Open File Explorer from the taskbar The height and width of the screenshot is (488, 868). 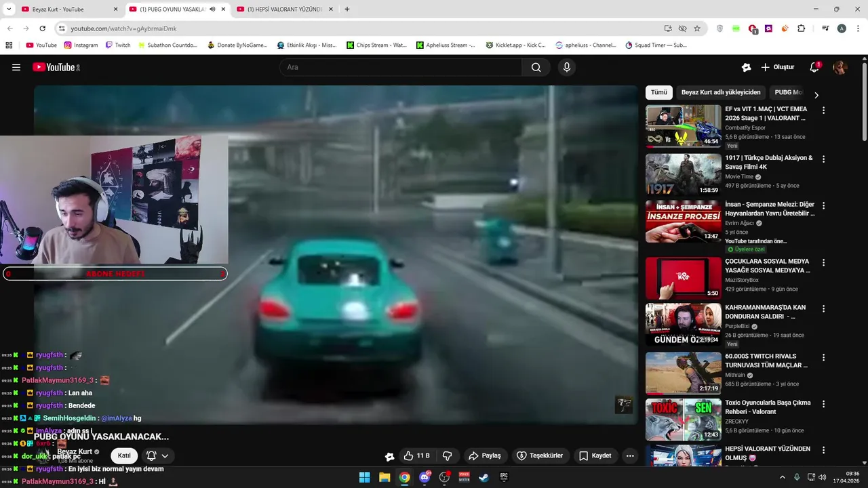click(x=384, y=477)
